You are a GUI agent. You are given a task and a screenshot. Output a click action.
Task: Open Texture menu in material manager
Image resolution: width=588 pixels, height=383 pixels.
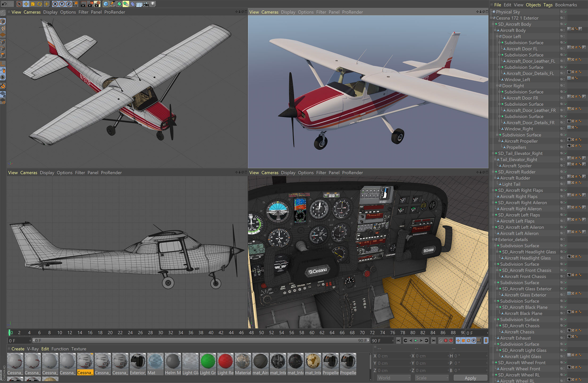(79, 349)
